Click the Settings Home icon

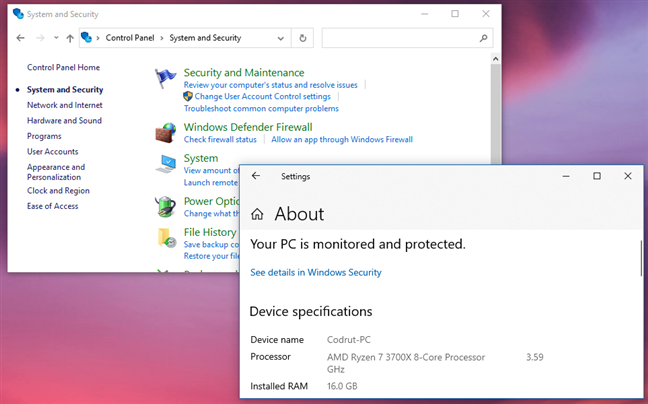[x=257, y=214]
